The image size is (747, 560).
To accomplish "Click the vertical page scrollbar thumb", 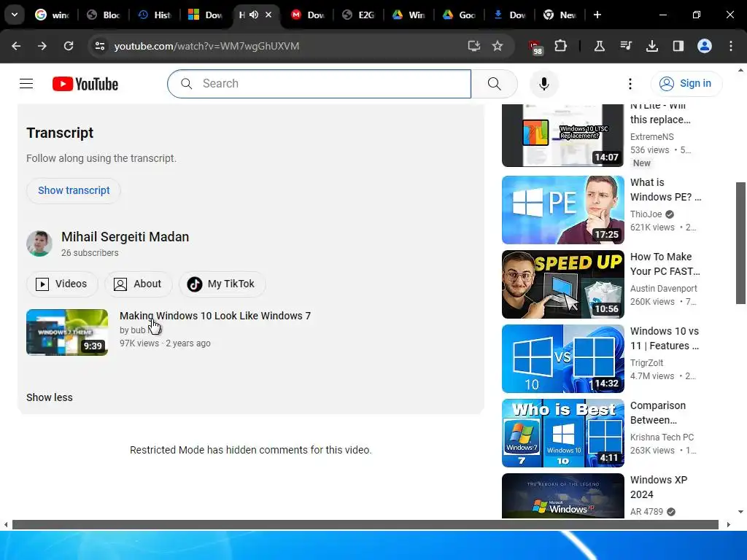I will [x=740, y=243].
